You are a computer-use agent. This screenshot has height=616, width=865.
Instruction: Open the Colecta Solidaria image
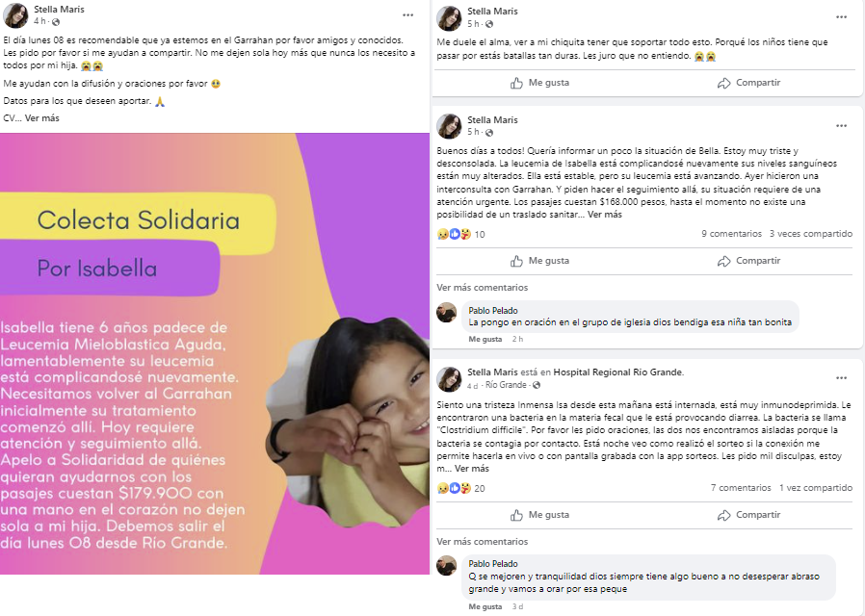click(x=215, y=354)
